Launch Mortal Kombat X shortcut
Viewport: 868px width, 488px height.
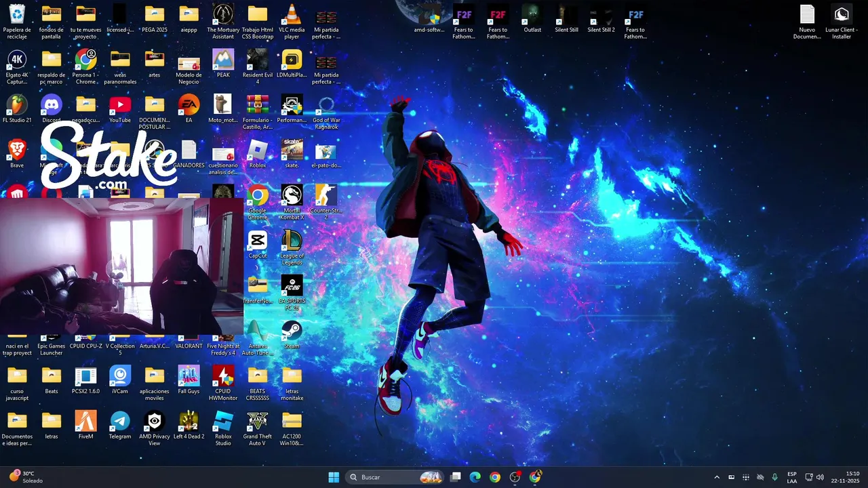click(292, 203)
